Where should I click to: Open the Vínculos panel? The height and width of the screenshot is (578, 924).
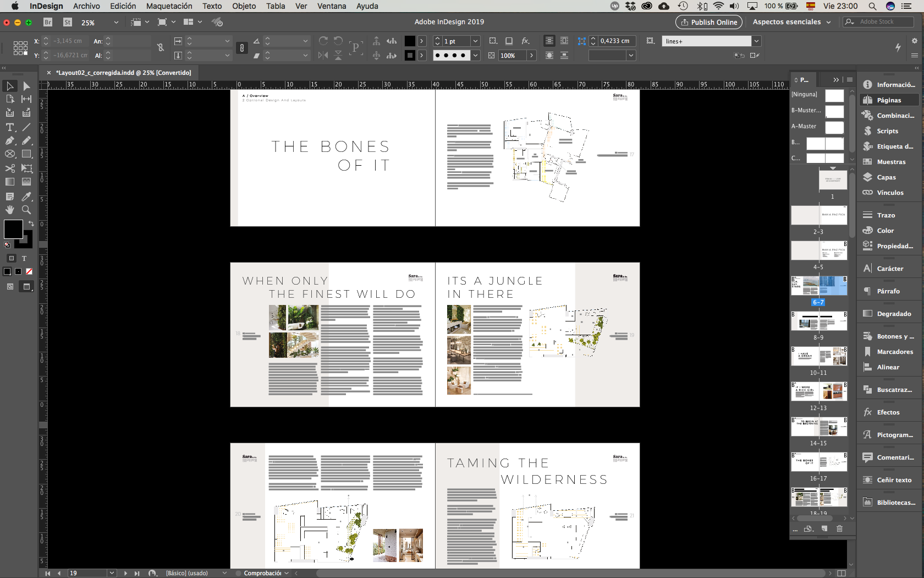click(890, 193)
